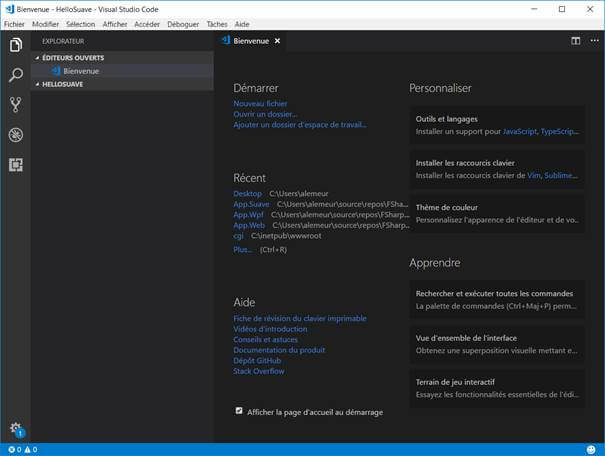Open the Explorer view icon

pos(15,45)
